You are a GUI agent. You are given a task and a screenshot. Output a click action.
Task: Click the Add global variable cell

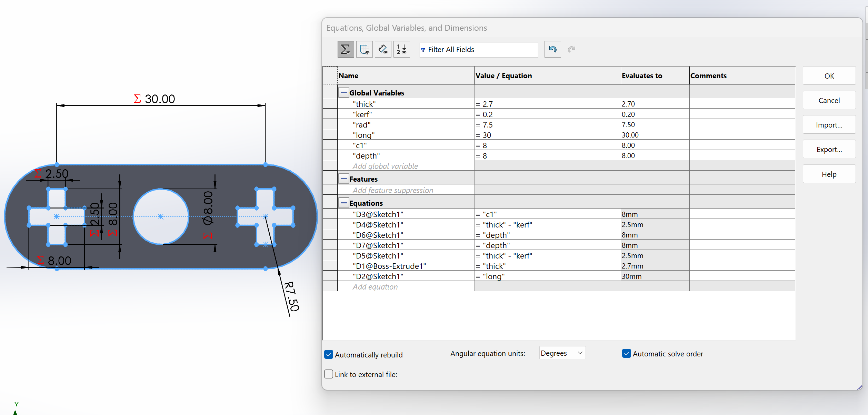pos(385,166)
